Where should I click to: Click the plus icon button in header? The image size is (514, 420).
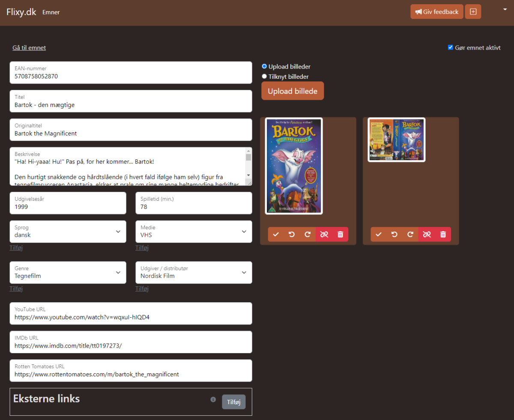click(x=473, y=12)
